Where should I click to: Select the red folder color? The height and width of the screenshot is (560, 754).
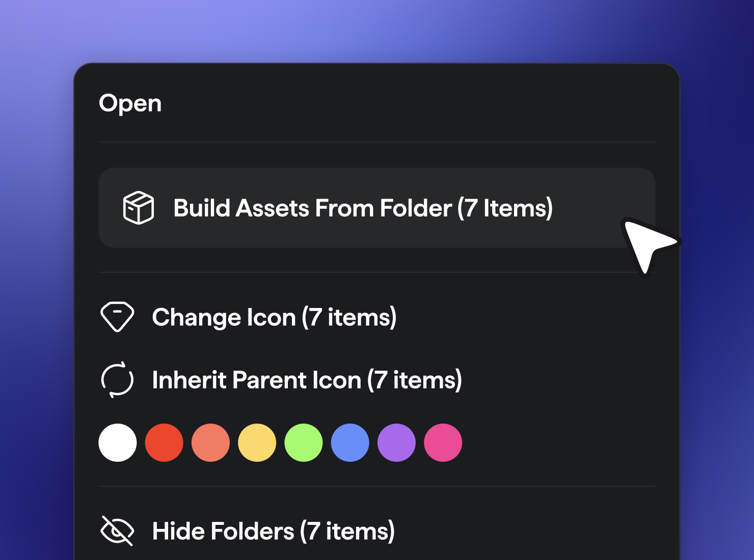[x=164, y=442]
